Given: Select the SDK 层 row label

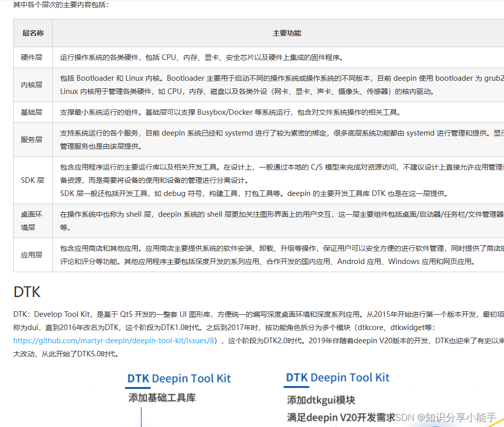Looking at the screenshot, I should tap(32, 180).
